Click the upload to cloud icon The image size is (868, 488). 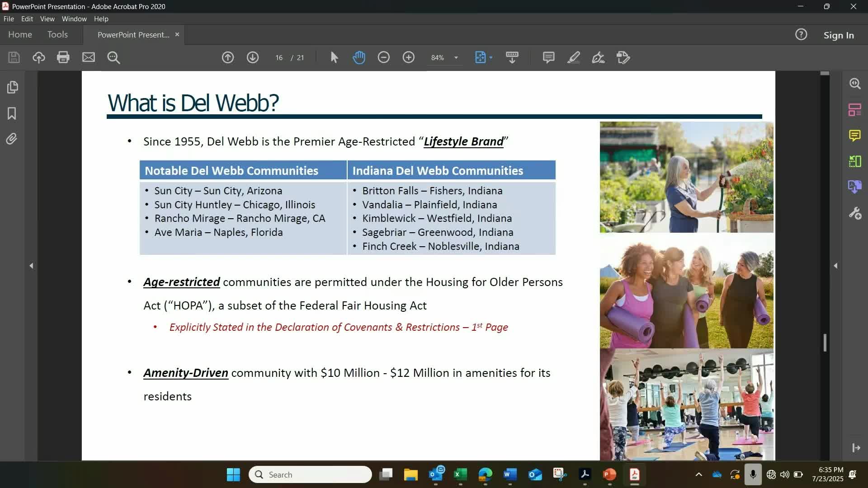(x=39, y=57)
